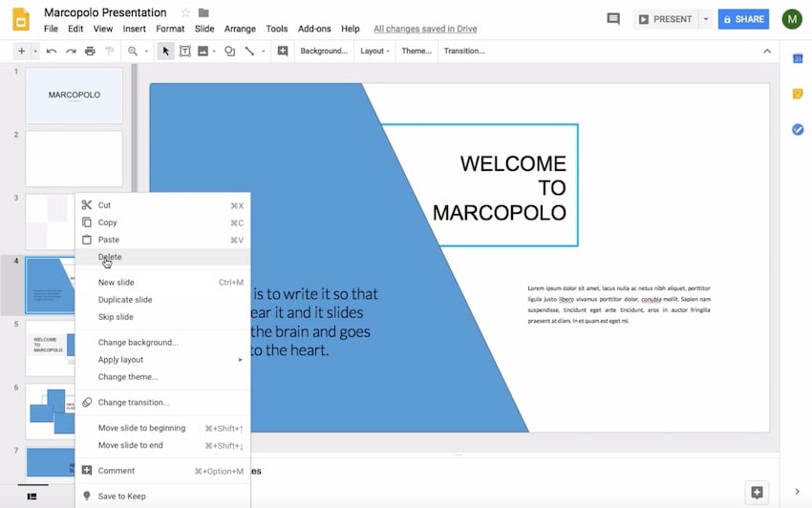Image resolution: width=812 pixels, height=508 pixels.
Task: Open comment history speech bubble icon
Action: tap(613, 19)
